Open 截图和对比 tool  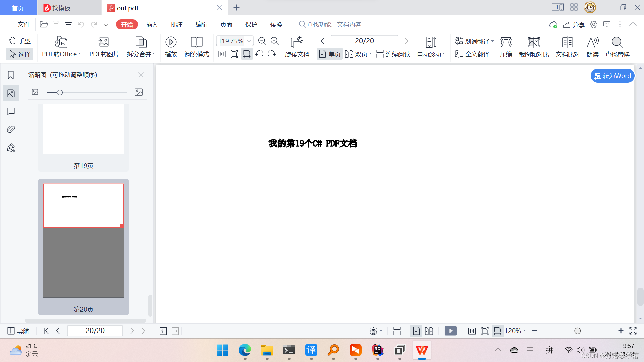click(534, 47)
